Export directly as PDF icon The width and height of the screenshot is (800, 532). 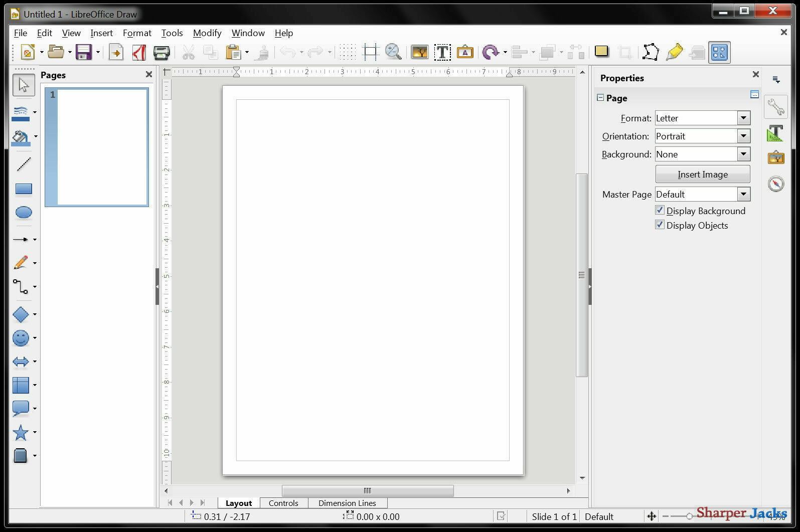(x=139, y=52)
